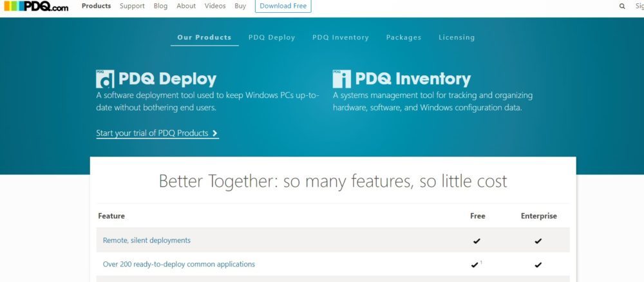Open the Videos page
The width and height of the screenshot is (644, 282).
pos(215,6)
